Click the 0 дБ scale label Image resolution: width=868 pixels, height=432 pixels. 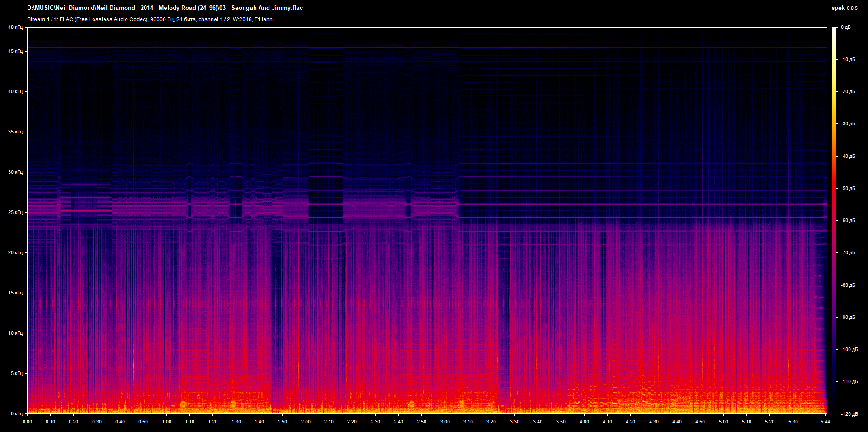click(x=845, y=28)
